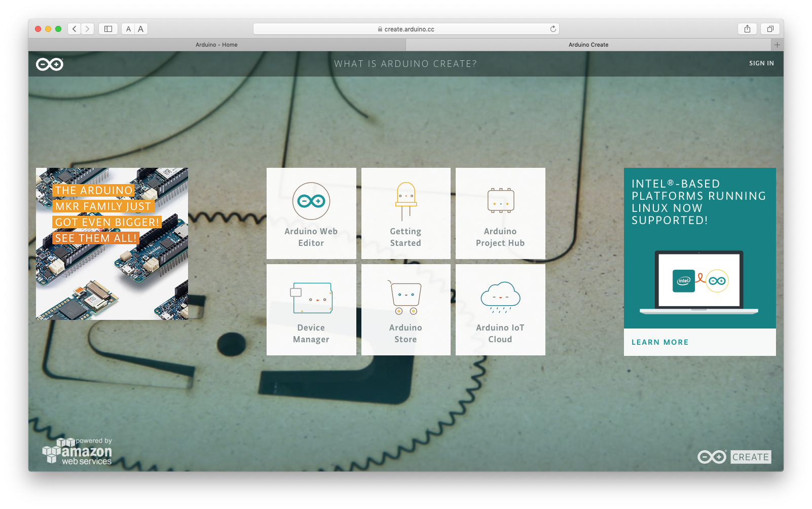Open the Arduino IoT Cloud icon
Viewport: 812px width, 509px height.
click(500, 297)
